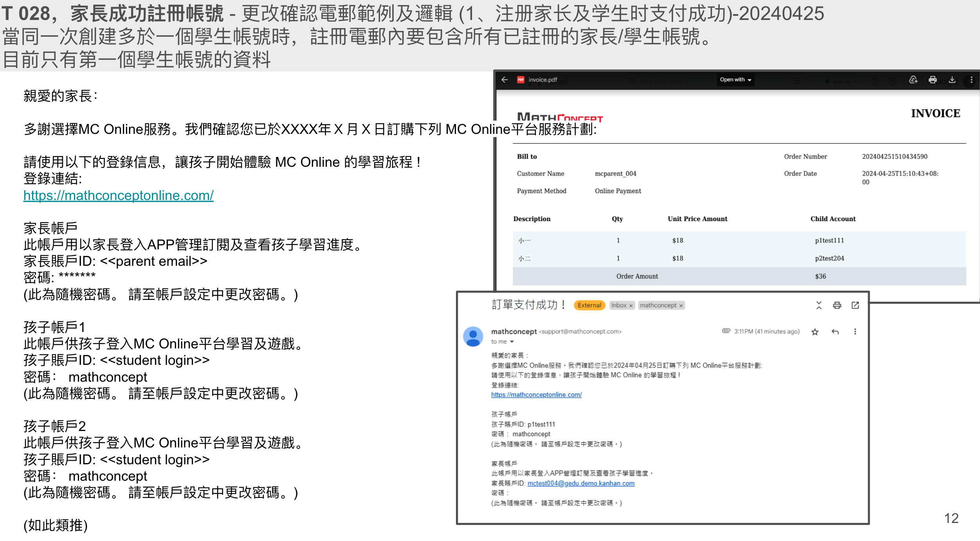
Task: Download the invoice.pdf file
Action: click(x=952, y=80)
